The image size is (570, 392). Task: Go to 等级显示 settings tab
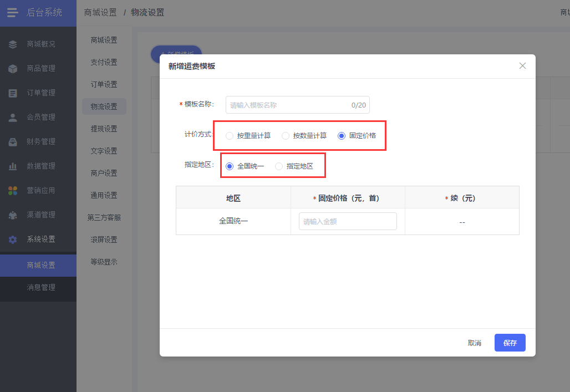pos(104,262)
